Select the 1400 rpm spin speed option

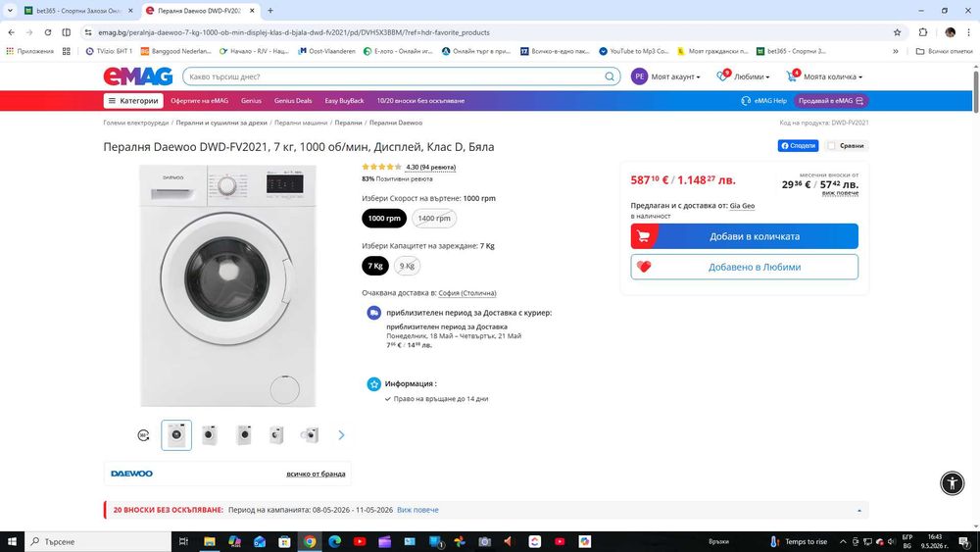point(434,219)
